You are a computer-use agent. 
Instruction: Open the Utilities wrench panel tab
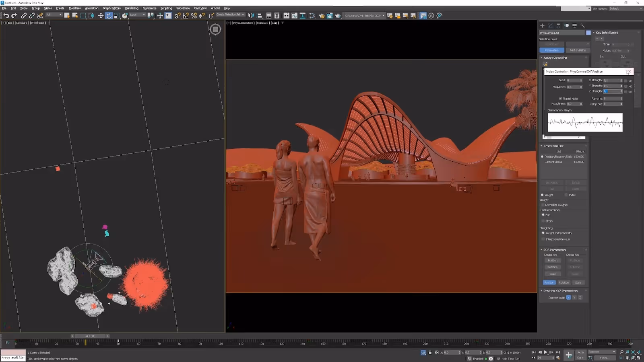coord(582,25)
